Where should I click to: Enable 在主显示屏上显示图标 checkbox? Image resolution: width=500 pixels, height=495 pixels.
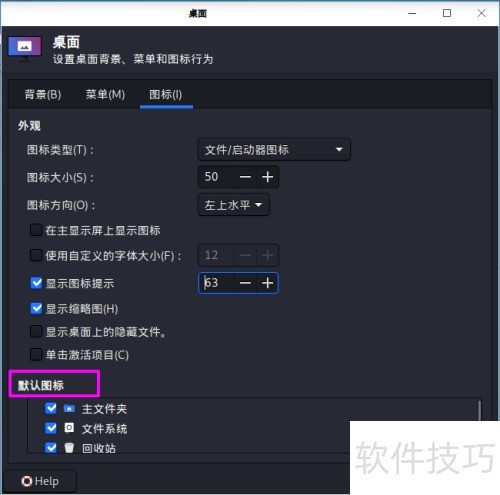tap(36, 230)
